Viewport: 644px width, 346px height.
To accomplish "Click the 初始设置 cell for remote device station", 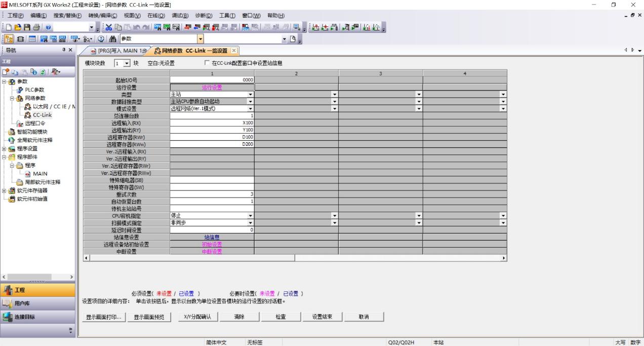I will [x=212, y=244].
